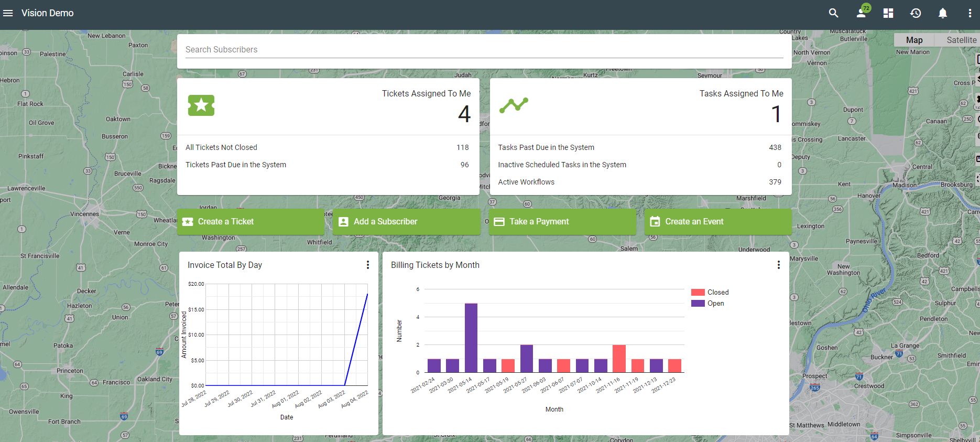Click the assigned tickets count 4

point(464,114)
